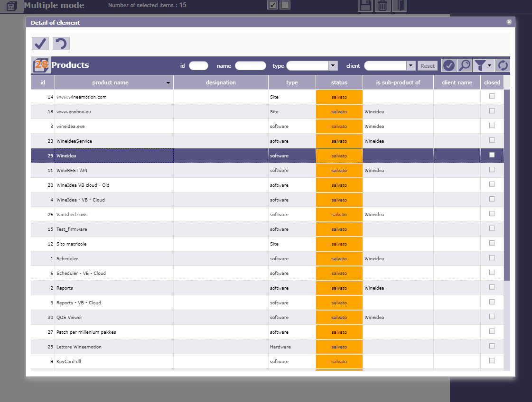This screenshot has width=532, height=402.
Task: Select the WineREST API product row
Action: point(114,170)
